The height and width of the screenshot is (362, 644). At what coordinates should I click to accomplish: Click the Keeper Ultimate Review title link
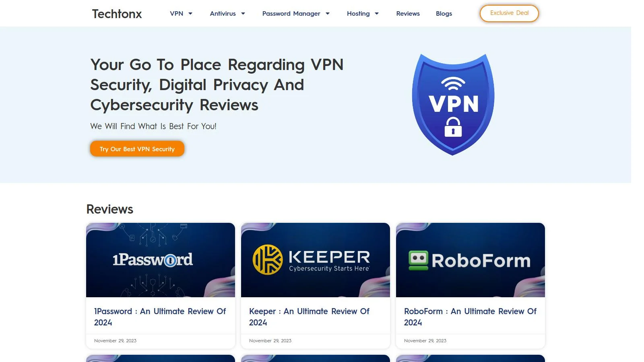pyautogui.click(x=309, y=317)
